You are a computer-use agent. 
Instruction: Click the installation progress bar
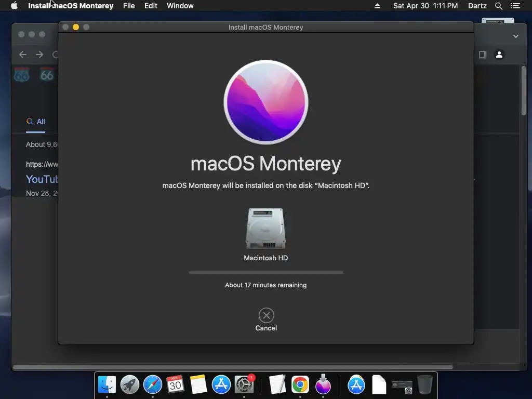pos(266,272)
